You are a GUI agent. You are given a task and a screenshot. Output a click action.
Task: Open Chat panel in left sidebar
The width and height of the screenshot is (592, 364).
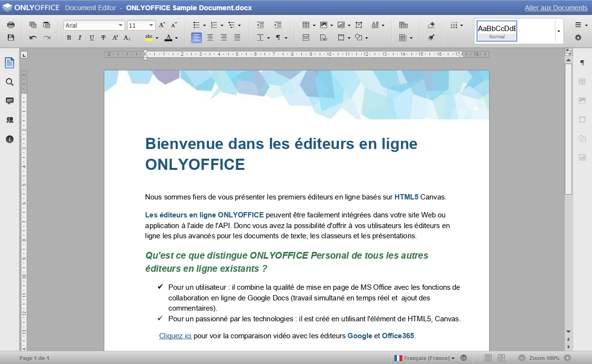click(10, 120)
